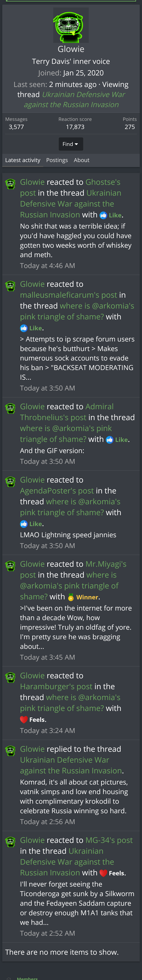Open Admiral Throbnelius's post link

tap(67, 412)
